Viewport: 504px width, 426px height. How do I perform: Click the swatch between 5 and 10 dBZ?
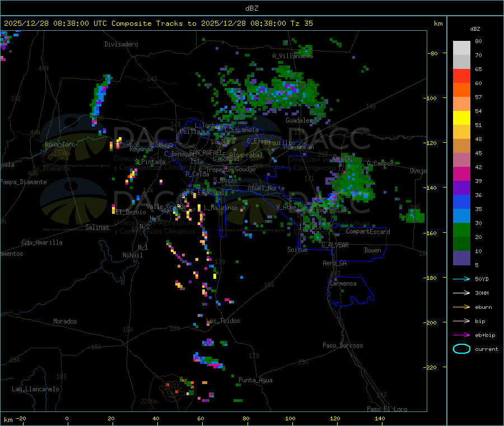tap(461, 258)
